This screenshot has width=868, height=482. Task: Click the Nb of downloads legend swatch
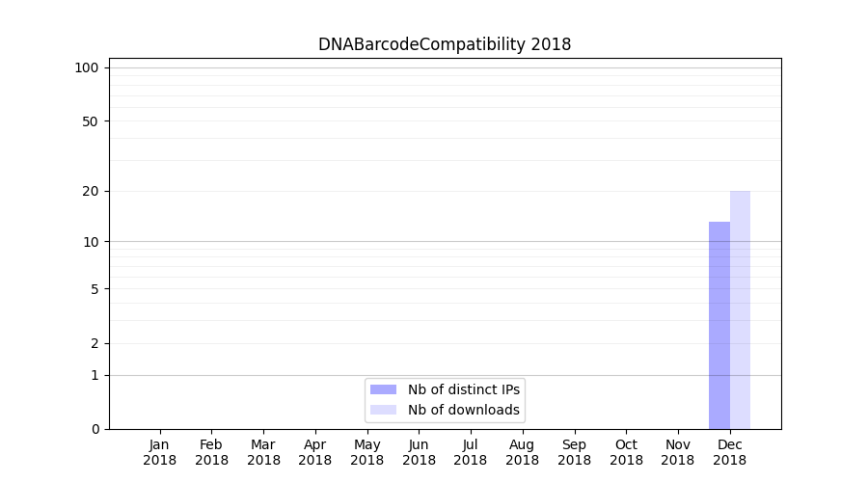pyautogui.click(x=383, y=410)
